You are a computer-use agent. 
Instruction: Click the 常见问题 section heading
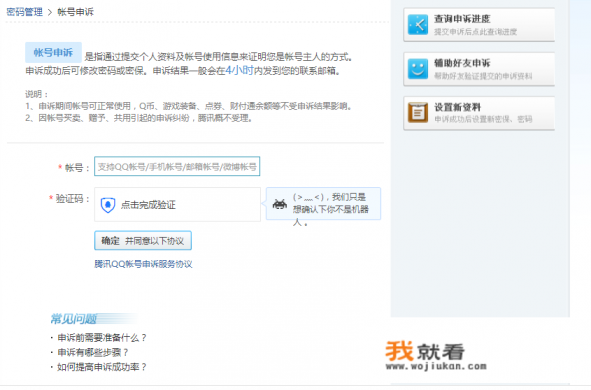[74, 319]
